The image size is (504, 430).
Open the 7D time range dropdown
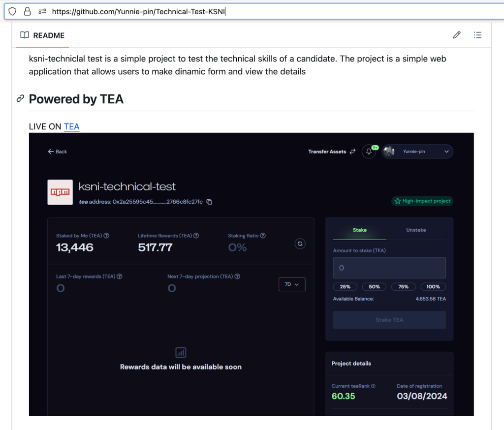(292, 284)
